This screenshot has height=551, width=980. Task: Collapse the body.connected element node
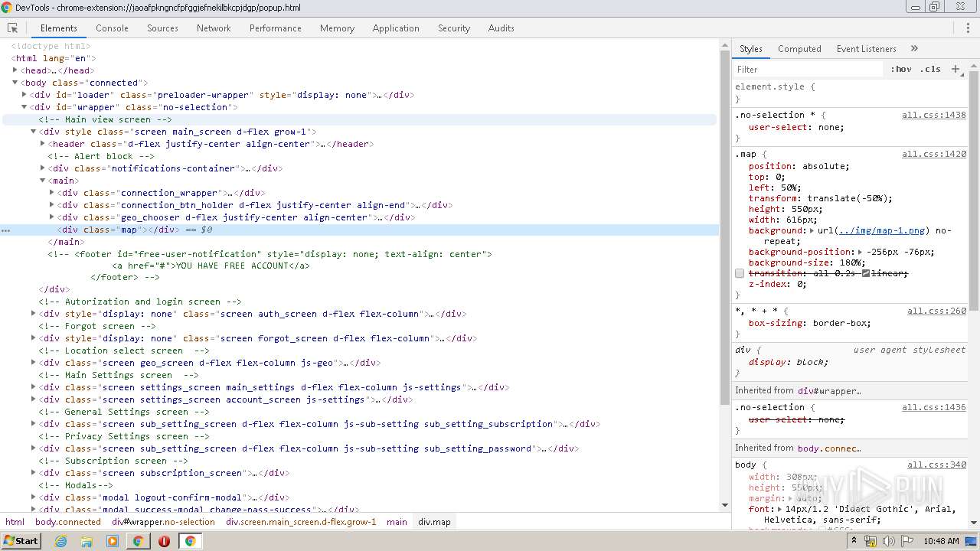pos(15,83)
